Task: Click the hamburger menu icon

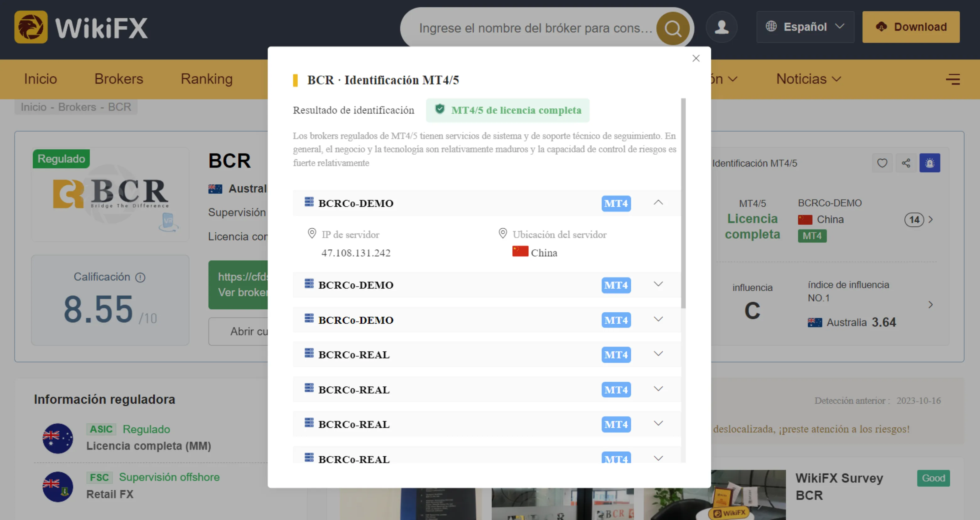Action: click(953, 79)
